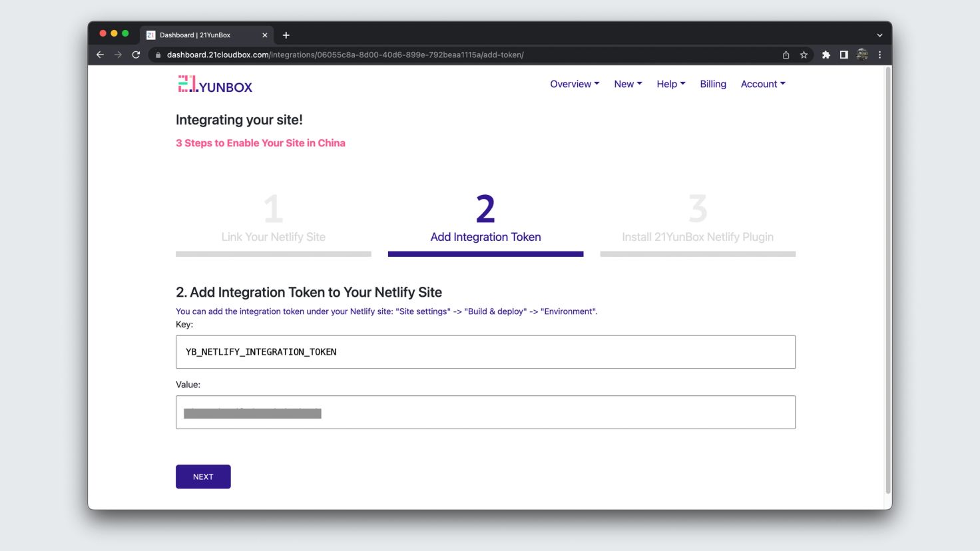This screenshot has width=980, height=551.
Task: Bookmark this page with the star icon
Action: (804, 55)
